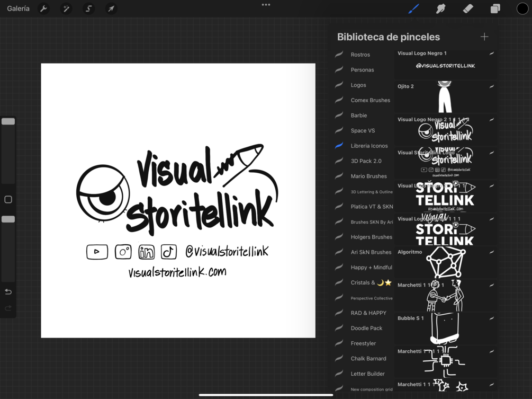The width and height of the screenshot is (532, 399).
Task: Click the Undo arrow in the sidebar
Action: pos(8,291)
